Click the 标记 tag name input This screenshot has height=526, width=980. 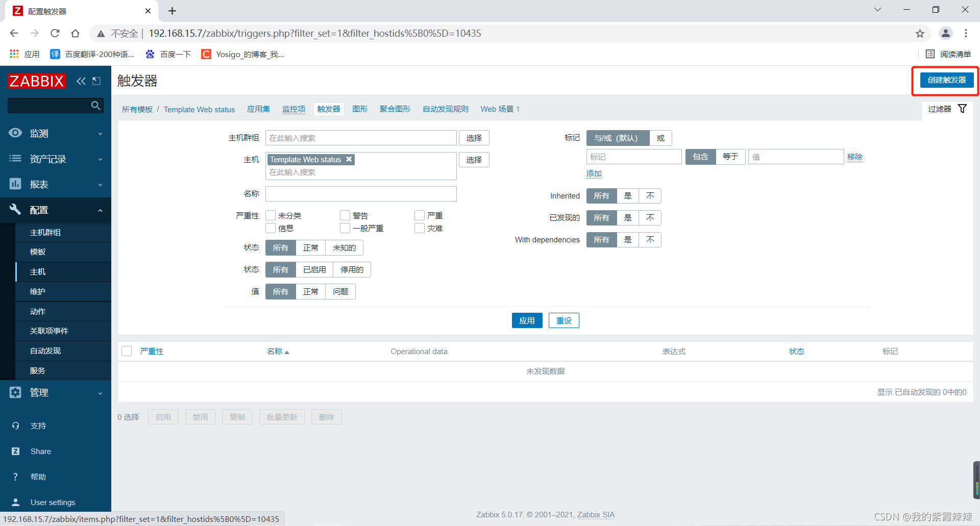[x=634, y=157]
